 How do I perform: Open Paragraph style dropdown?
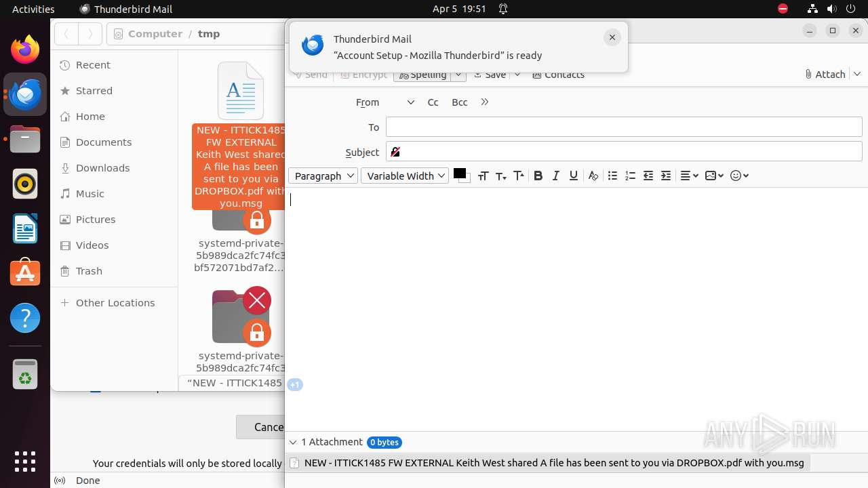click(x=323, y=176)
